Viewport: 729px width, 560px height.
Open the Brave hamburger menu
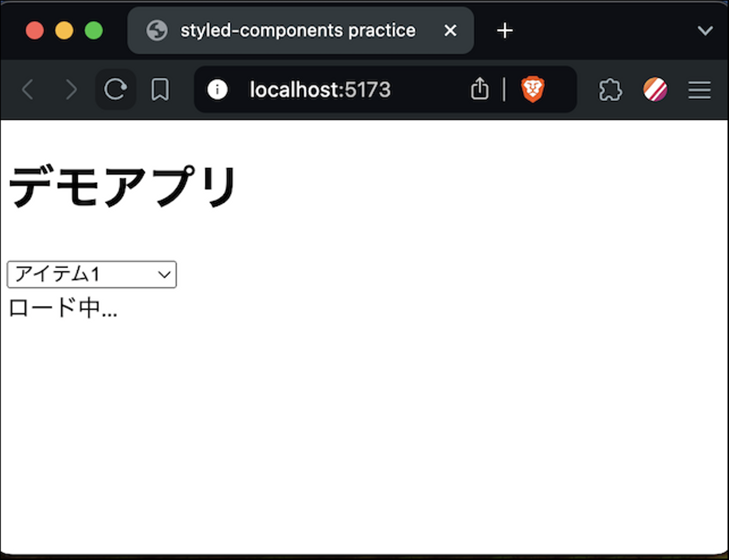click(x=699, y=90)
